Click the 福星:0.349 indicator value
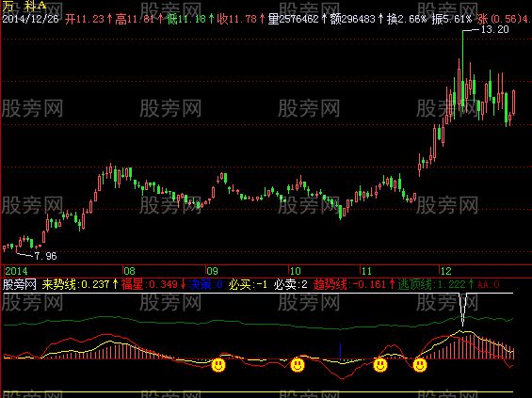 pos(150,284)
